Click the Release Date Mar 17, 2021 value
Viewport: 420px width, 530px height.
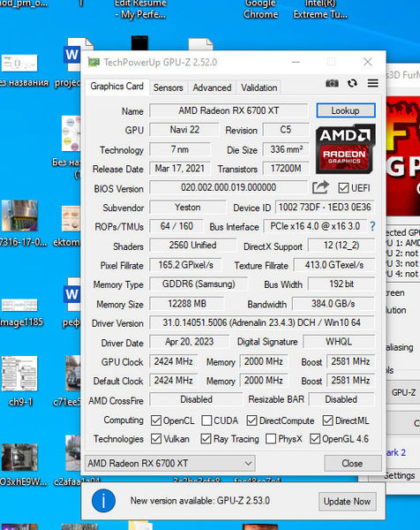point(180,169)
